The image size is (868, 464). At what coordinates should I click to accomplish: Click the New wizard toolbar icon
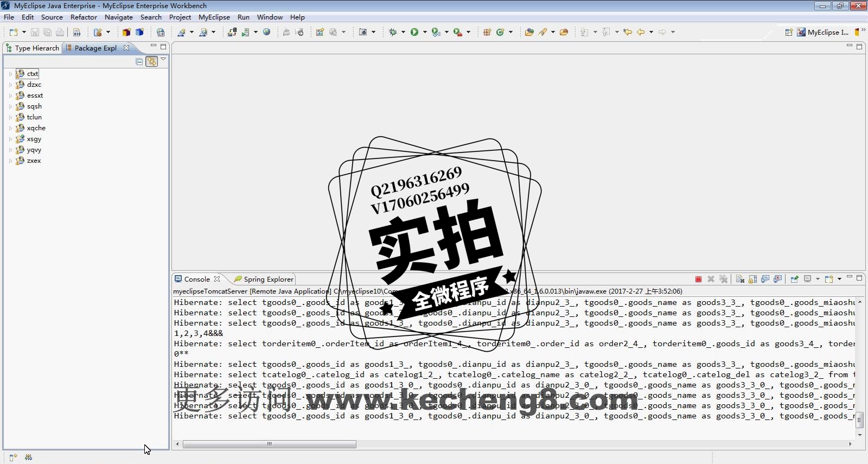pos(14,32)
